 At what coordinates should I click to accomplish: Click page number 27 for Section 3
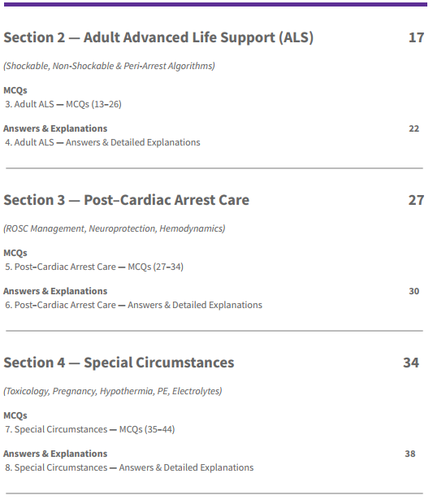pos(416,200)
